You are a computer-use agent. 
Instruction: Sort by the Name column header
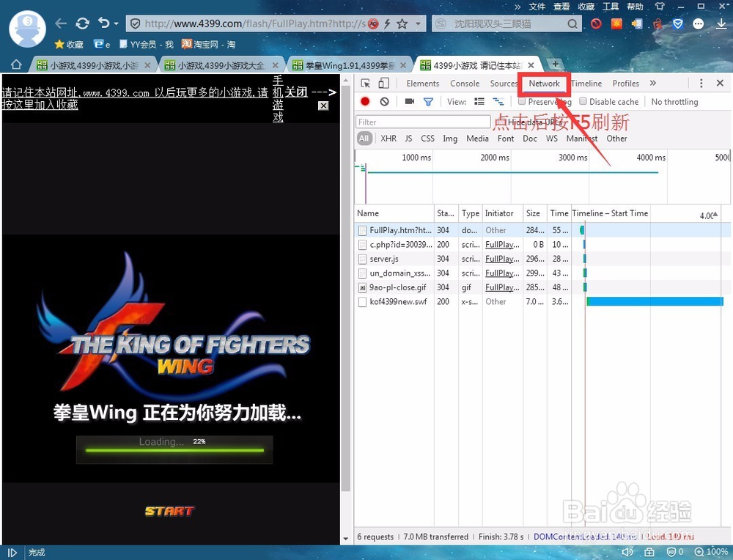pyautogui.click(x=394, y=213)
